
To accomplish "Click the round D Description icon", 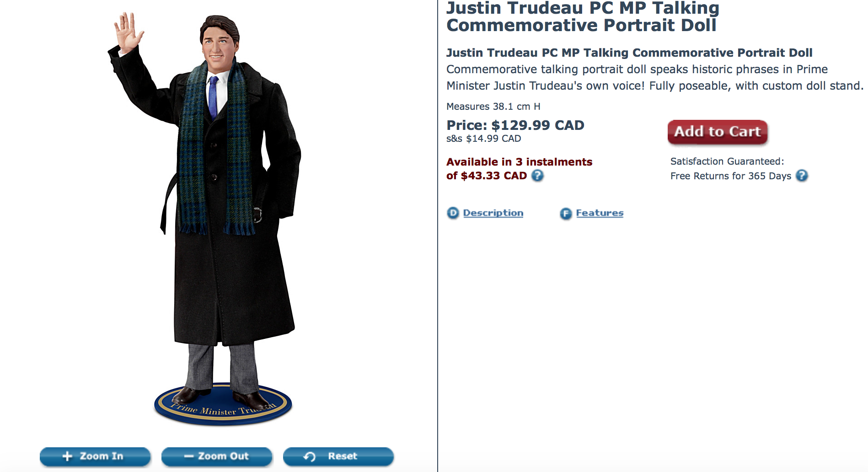I will coord(453,213).
